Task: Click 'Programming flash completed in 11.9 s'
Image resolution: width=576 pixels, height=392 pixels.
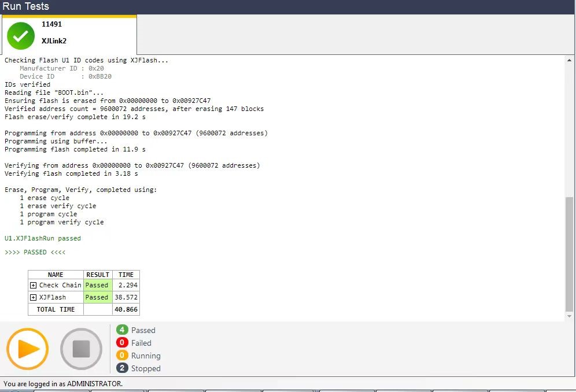Action: (75, 150)
